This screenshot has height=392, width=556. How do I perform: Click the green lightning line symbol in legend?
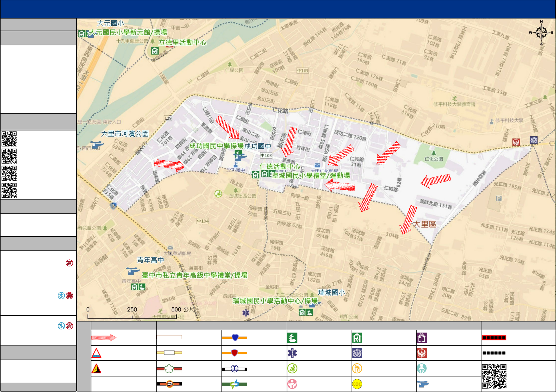[235, 384]
